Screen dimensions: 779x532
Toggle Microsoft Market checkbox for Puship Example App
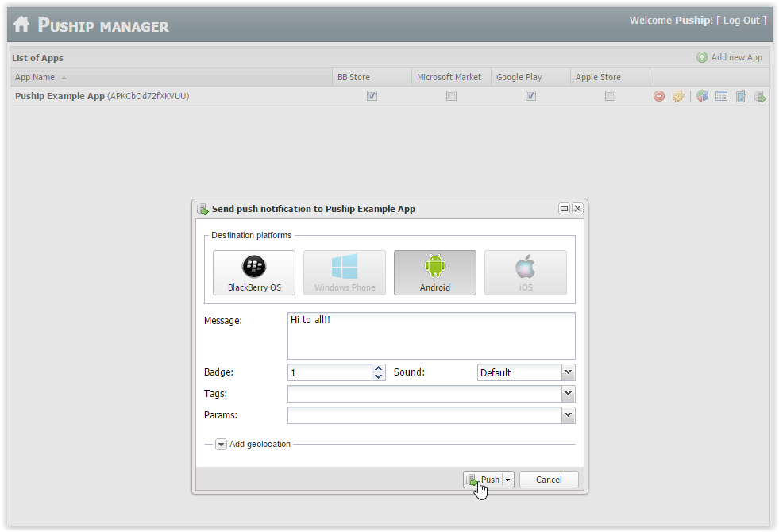point(451,96)
